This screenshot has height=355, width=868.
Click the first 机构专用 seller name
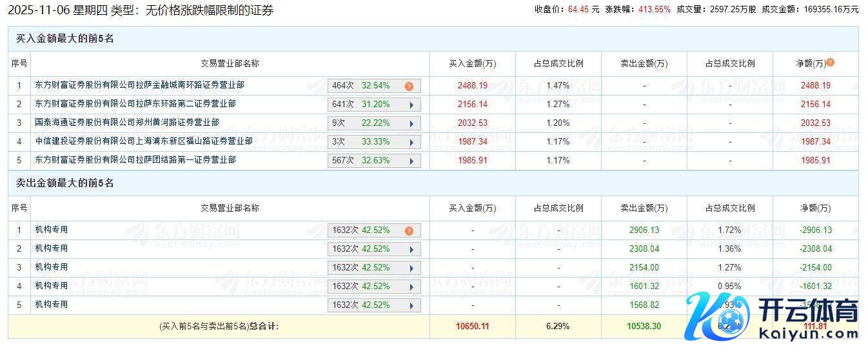tap(52, 230)
